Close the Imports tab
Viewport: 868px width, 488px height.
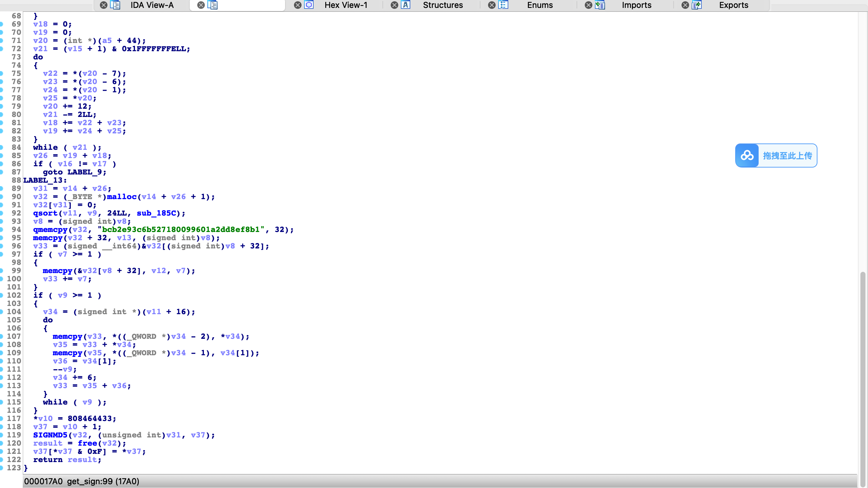click(x=588, y=5)
